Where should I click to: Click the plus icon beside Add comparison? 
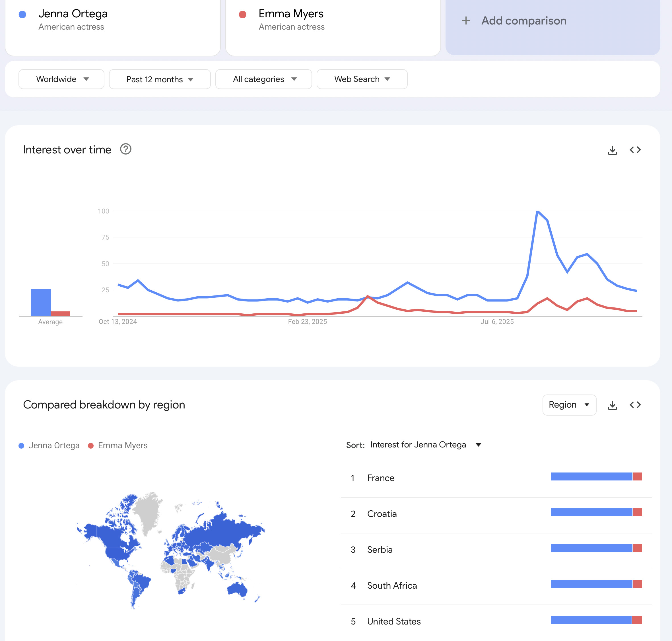click(466, 21)
